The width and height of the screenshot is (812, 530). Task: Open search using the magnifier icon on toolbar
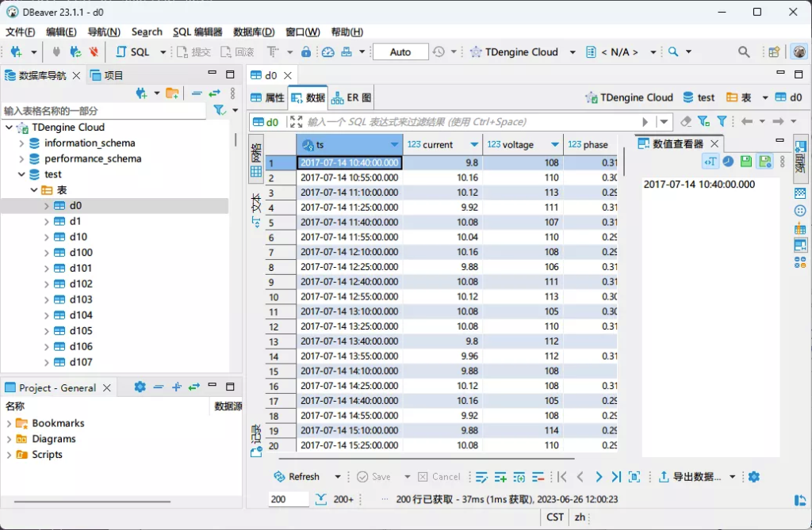pos(744,51)
